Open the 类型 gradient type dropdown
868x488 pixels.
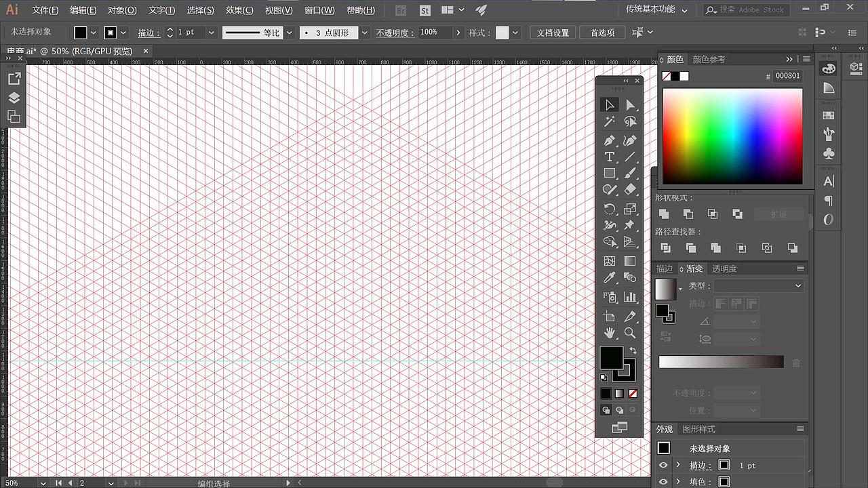pos(758,286)
